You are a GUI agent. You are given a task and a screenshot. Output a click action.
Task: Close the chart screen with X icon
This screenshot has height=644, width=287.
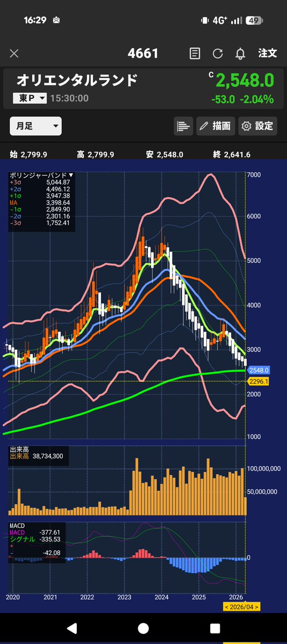coord(14,53)
